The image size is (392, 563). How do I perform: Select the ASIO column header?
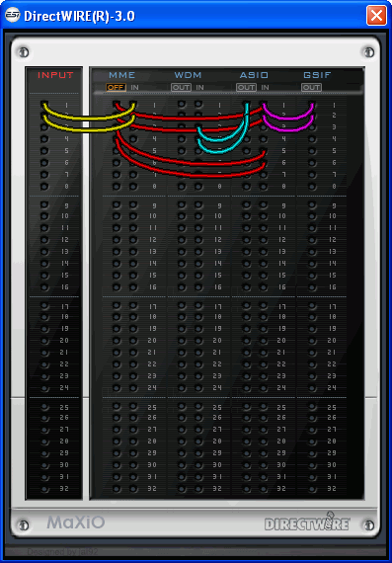[254, 75]
